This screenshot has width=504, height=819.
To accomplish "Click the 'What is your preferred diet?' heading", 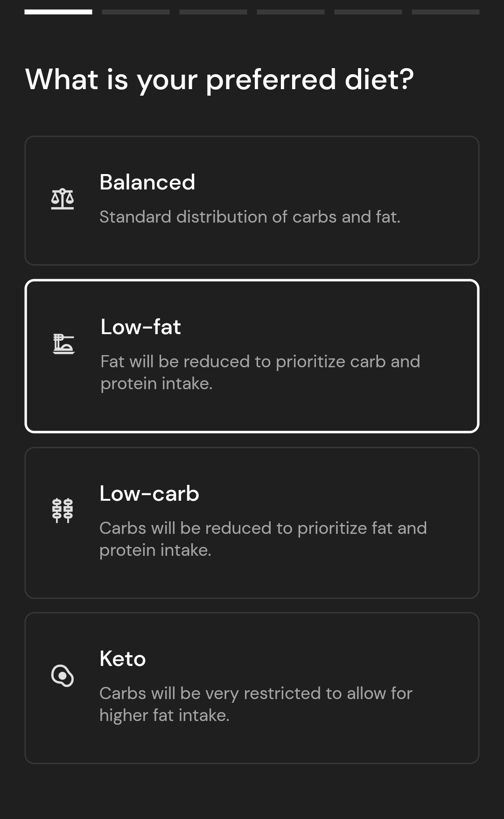I will point(219,79).
